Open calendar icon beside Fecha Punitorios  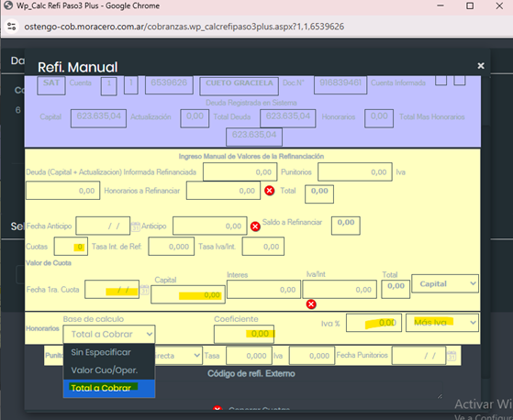point(452,356)
